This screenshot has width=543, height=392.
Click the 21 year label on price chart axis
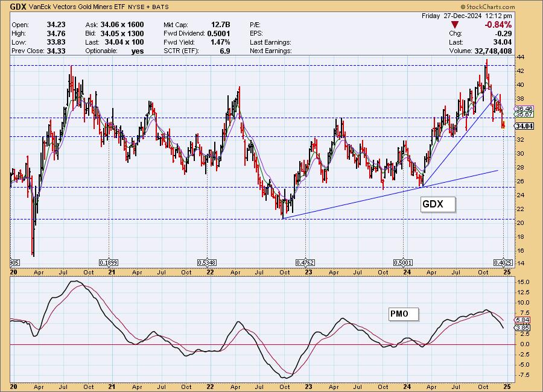coord(112,272)
